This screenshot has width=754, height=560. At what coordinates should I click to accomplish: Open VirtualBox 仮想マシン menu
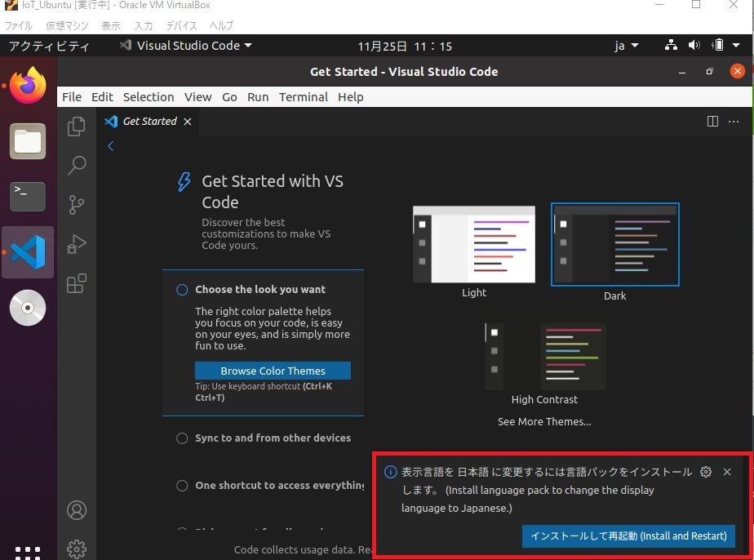tap(67, 25)
